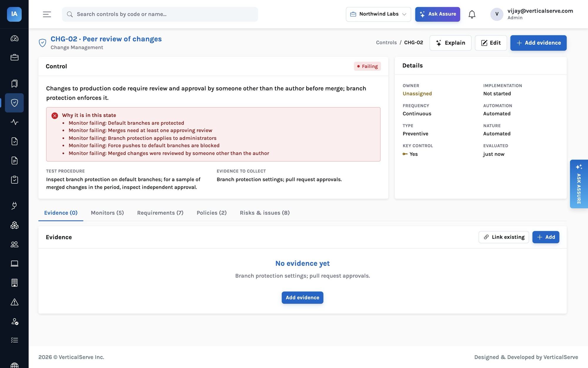The image size is (588, 368).
Task: Switch to the Monitors (5) tab
Action: pos(107,213)
